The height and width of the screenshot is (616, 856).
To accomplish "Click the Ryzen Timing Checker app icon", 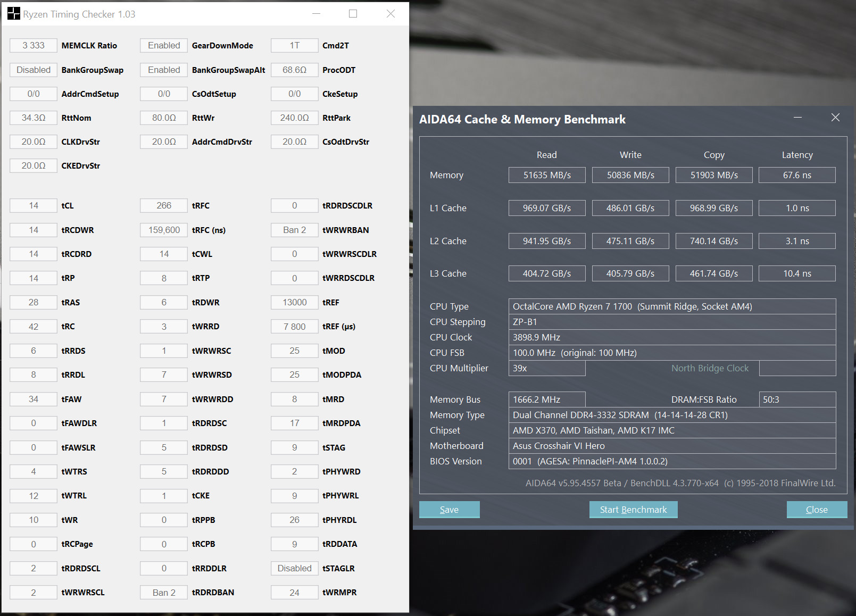I will pyautogui.click(x=13, y=14).
